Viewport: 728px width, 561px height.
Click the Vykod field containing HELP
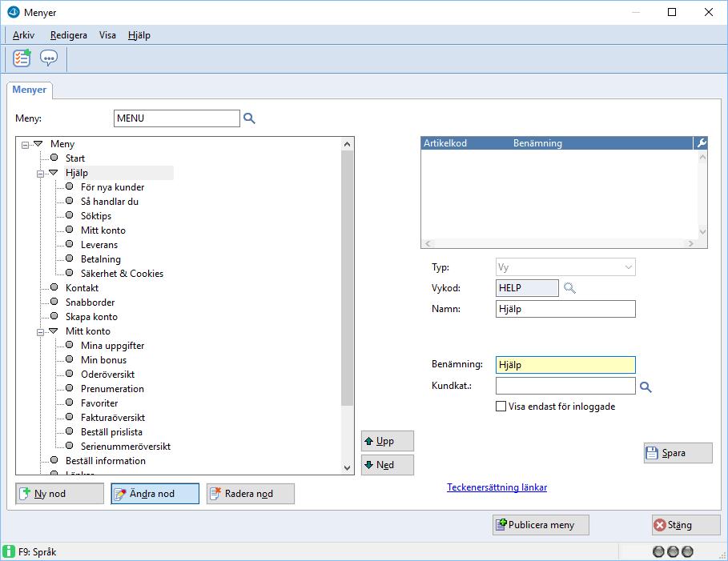click(x=527, y=288)
